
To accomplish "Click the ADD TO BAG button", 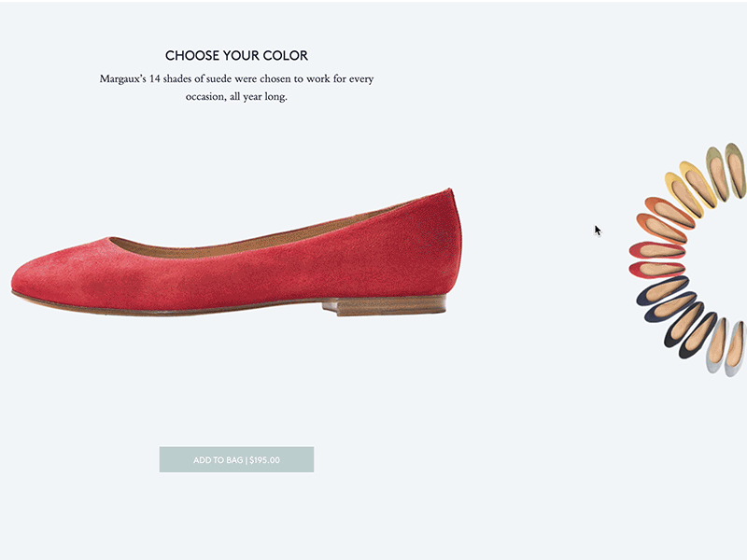I will click(x=238, y=459).
